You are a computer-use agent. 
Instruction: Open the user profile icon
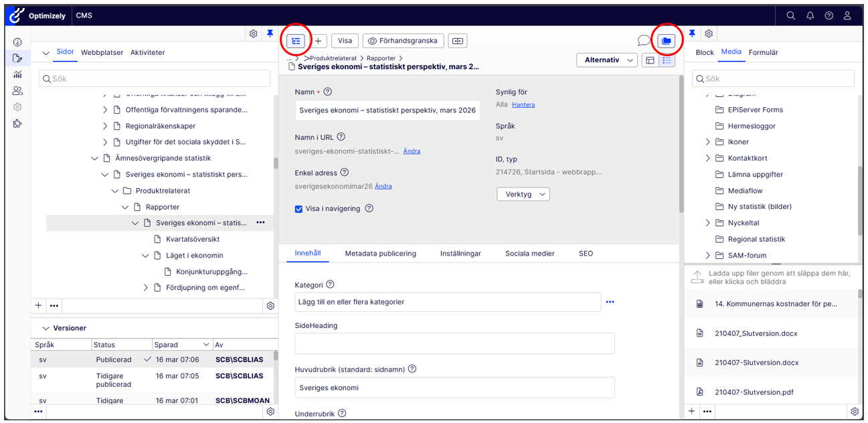click(x=848, y=15)
